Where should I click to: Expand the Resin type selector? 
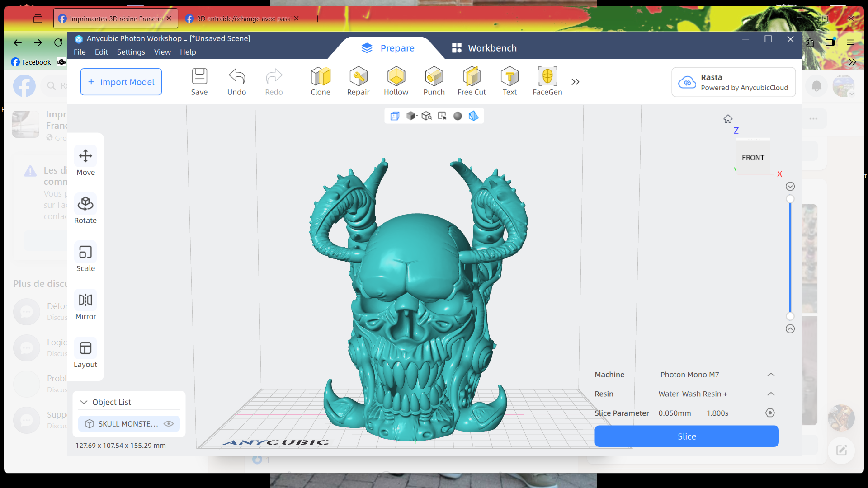pos(771,394)
